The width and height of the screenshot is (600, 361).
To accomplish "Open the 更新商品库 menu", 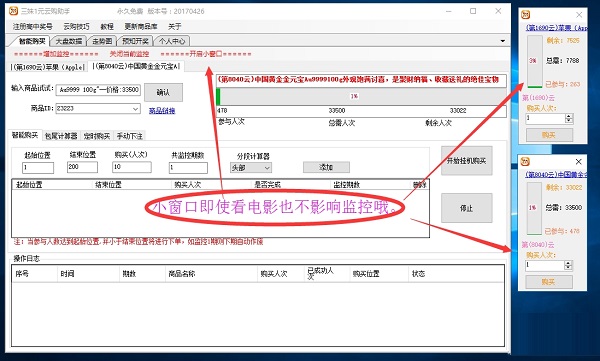I will (x=140, y=26).
